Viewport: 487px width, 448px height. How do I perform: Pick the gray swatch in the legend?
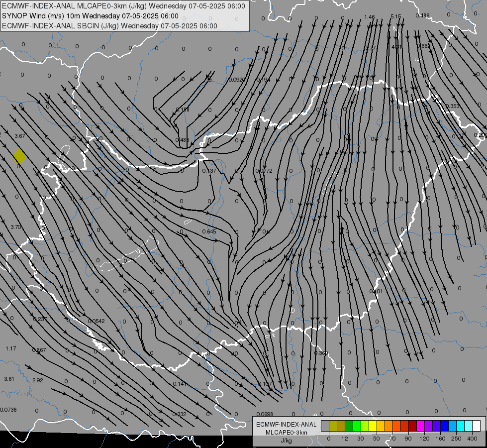click(x=325, y=426)
